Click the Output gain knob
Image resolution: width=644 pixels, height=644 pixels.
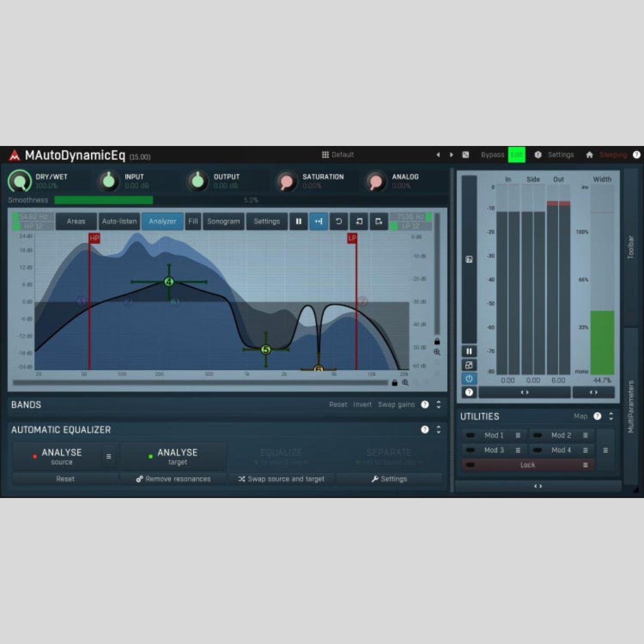197,181
